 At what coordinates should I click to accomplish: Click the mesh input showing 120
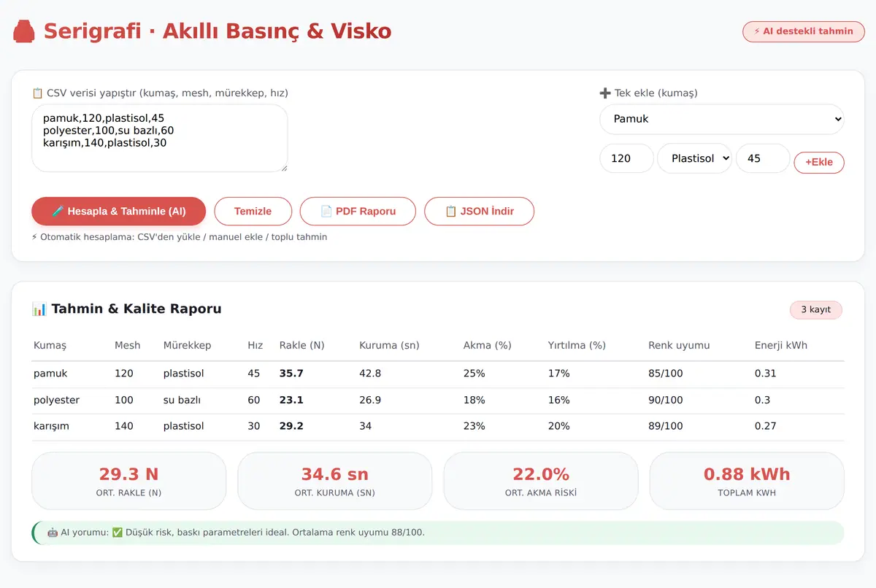click(626, 158)
